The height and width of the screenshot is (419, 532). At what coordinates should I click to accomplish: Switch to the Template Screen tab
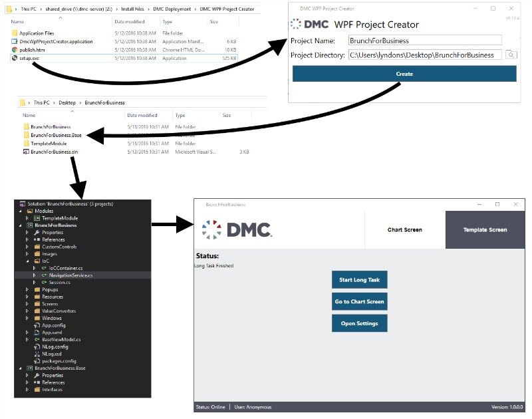(485, 229)
